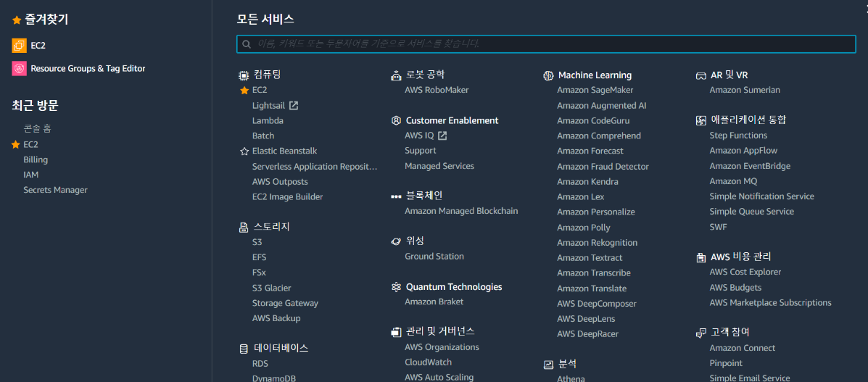Open Pinpoint
Screen dimensions: 868x382
(x=726, y=363)
